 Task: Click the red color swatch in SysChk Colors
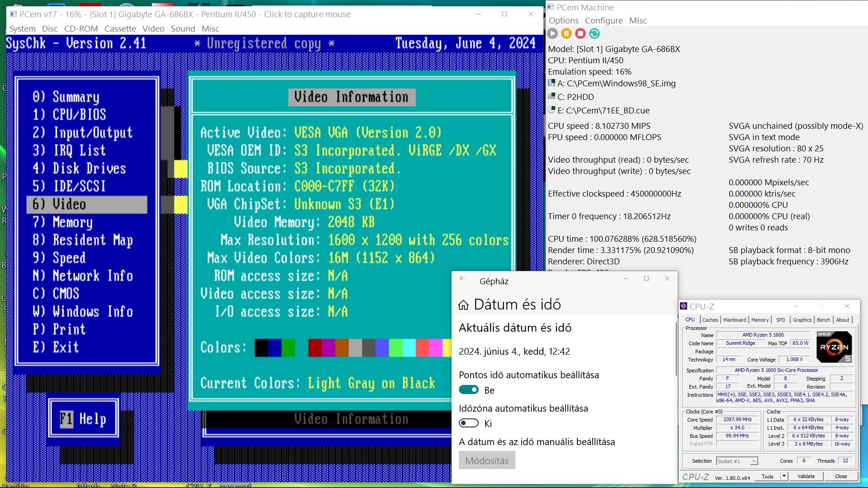pos(315,348)
